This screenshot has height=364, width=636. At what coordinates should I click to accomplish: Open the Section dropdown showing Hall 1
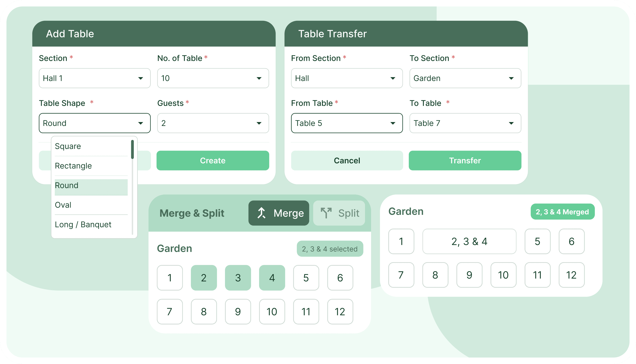[x=94, y=78]
